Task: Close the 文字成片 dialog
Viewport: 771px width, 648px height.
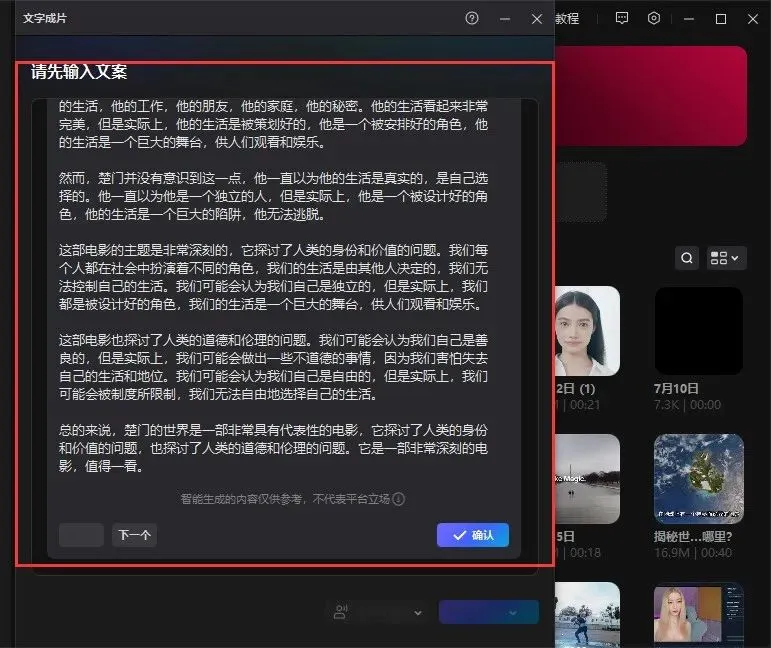Action: pyautogui.click(x=536, y=19)
